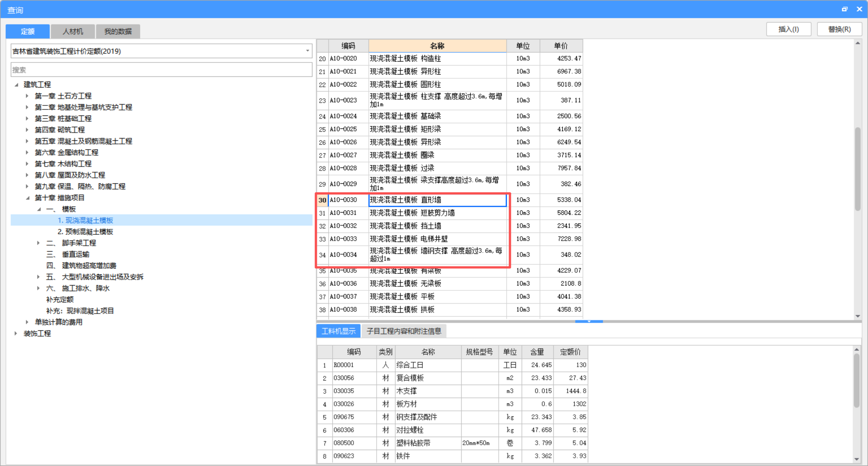
Task: Click the panel splitter collapse handle
Action: (x=589, y=321)
